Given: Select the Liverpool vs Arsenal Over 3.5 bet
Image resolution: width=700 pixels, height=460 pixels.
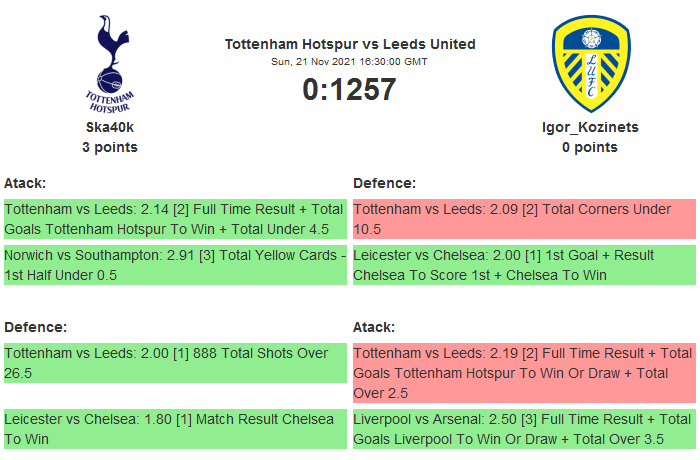Looking at the screenshot, I should click(x=524, y=429).
